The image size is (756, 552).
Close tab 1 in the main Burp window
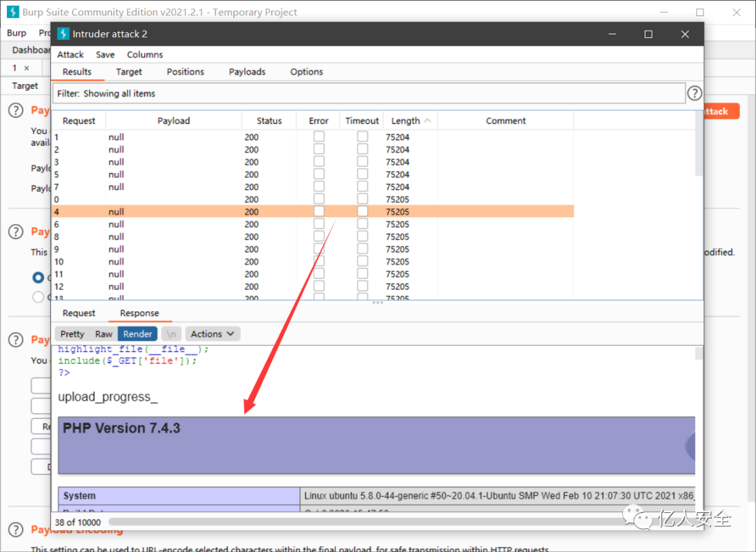(x=27, y=68)
